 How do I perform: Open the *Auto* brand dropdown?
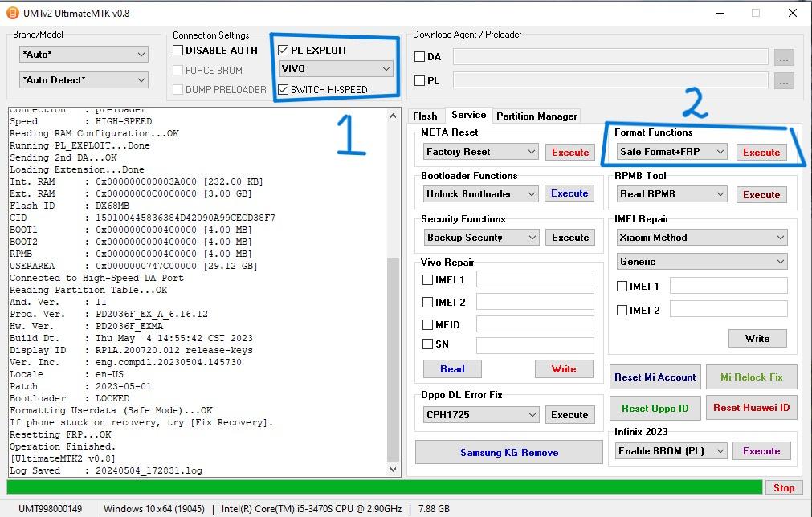point(84,55)
